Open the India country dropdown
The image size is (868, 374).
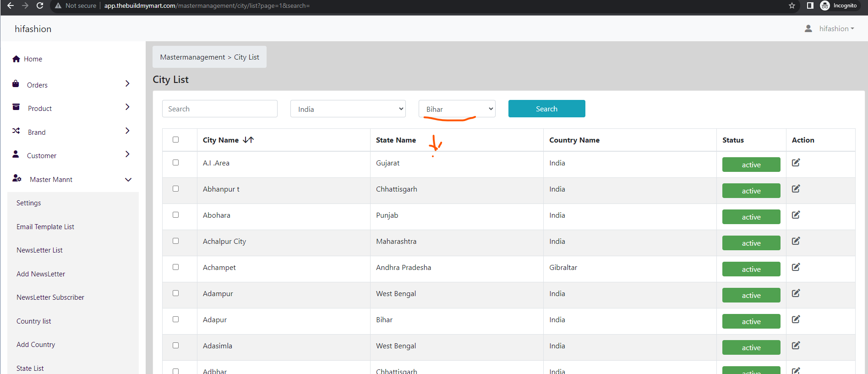(x=348, y=109)
